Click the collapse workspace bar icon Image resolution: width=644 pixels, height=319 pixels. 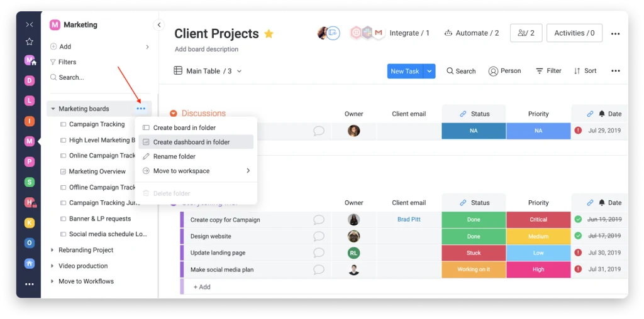tap(29, 24)
